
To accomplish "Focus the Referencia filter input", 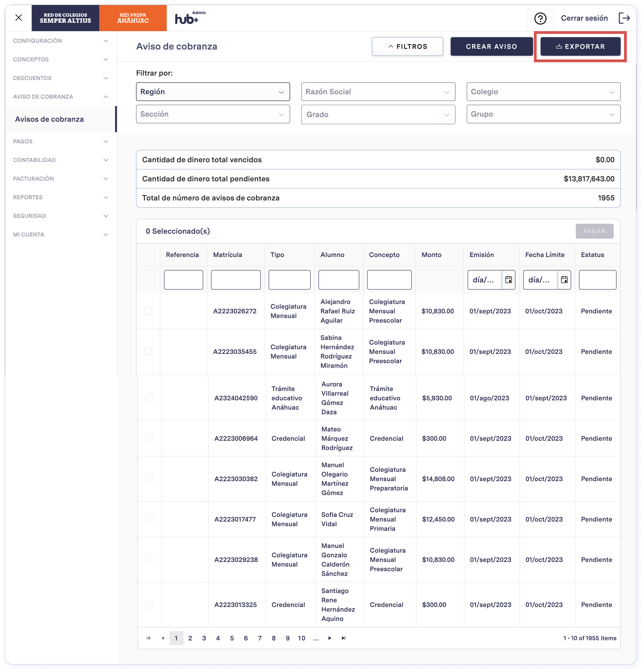I will point(183,279).
